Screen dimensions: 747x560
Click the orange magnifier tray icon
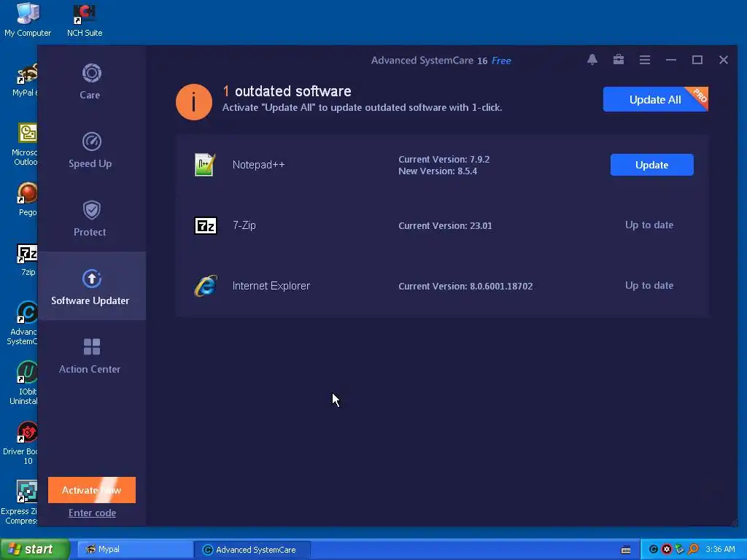tap(693, 550)
